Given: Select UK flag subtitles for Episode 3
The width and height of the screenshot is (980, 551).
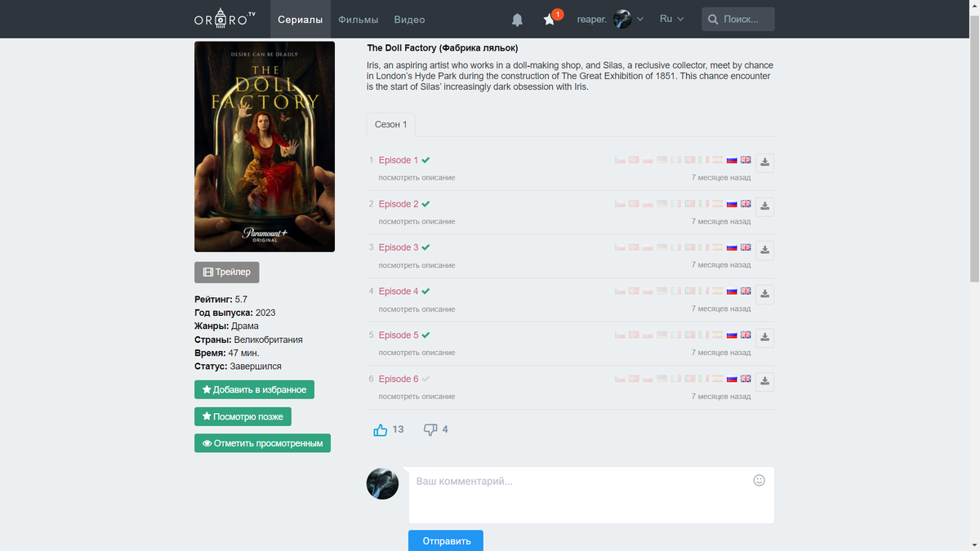Looking at the screenshot, I should [x=746, y=247].
